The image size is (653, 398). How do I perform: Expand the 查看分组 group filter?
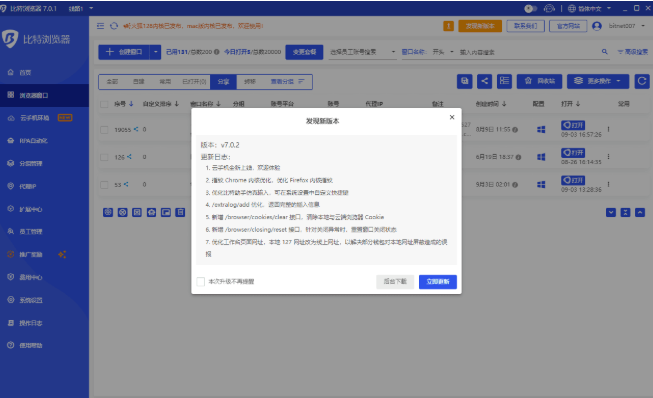(287, 82)
